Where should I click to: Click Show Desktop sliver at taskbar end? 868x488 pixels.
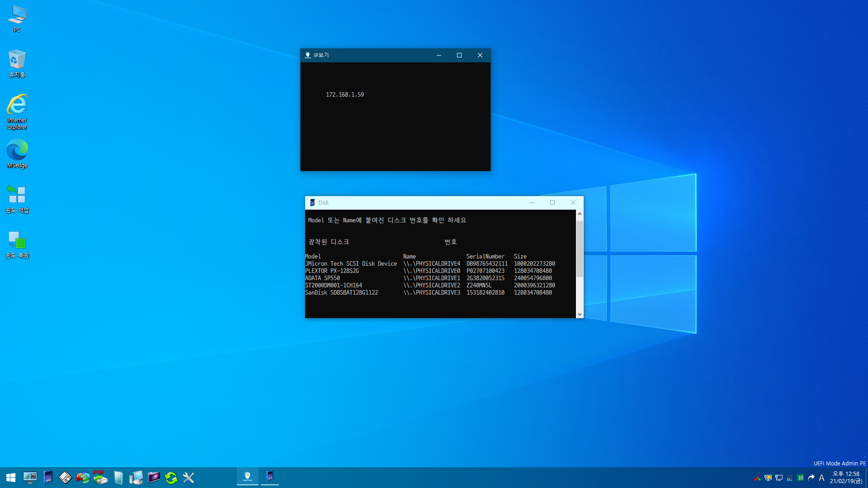point(866,478)
